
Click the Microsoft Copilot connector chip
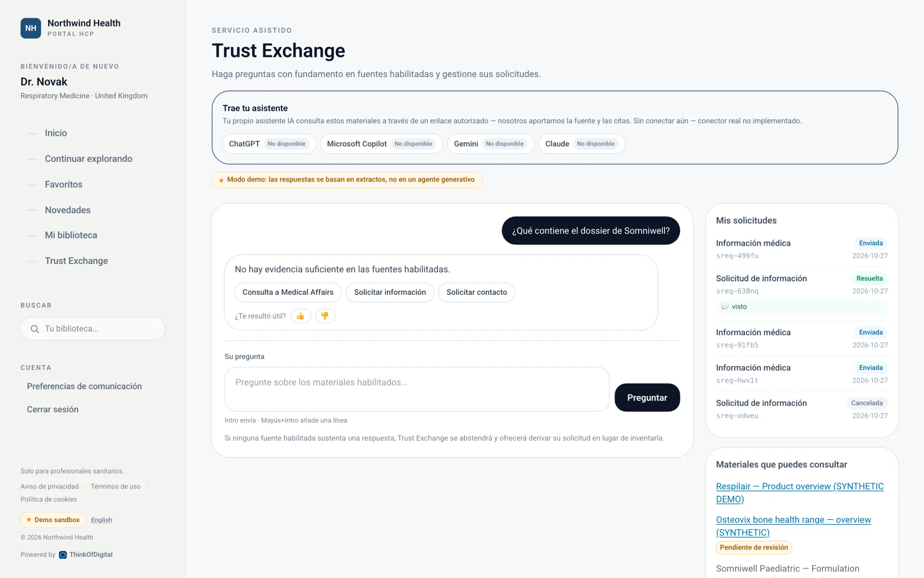(x=382, y=144)
